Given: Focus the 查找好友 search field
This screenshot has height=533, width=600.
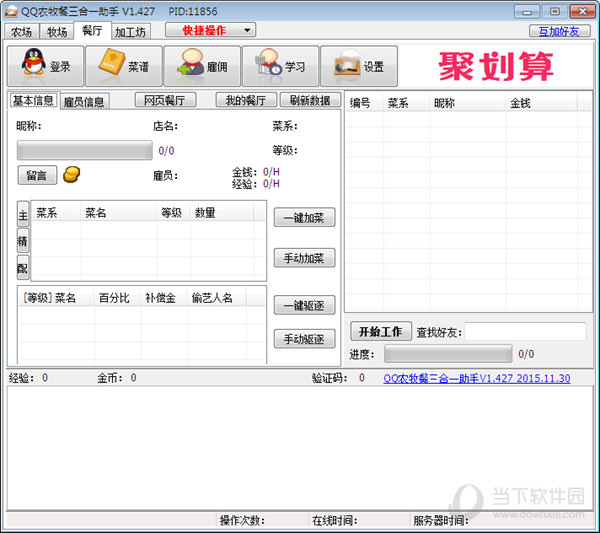Looking at the screenshot, I should point(525,332).
